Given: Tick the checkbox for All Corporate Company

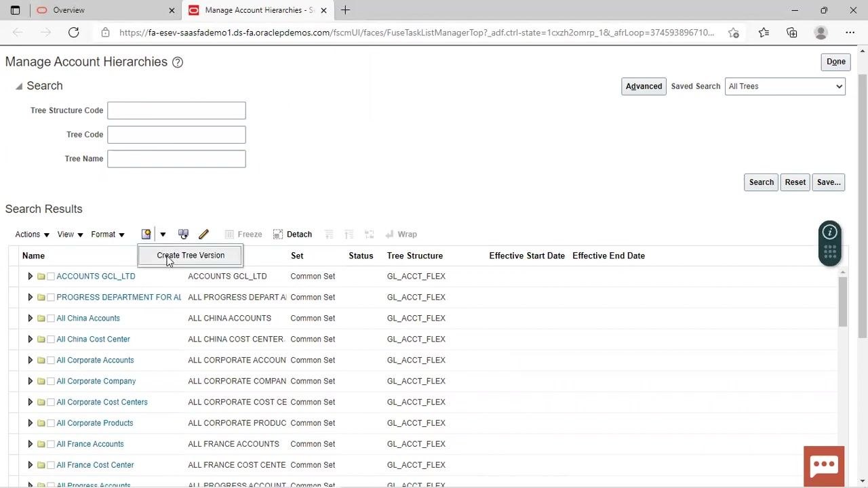Looking at the screenshot, I should [51, 382].
